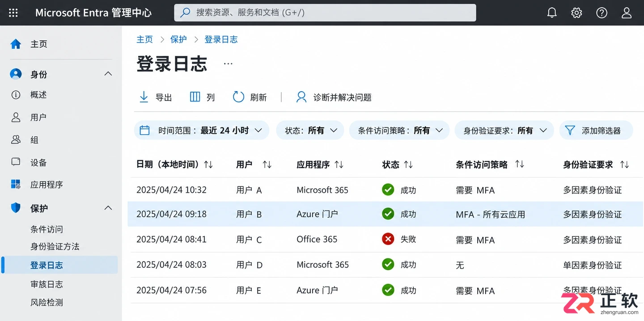Image resolution: width=644 pixels, height=321 pixels.
Task: Open the more options ellipsis beside title
Action: 228,64
